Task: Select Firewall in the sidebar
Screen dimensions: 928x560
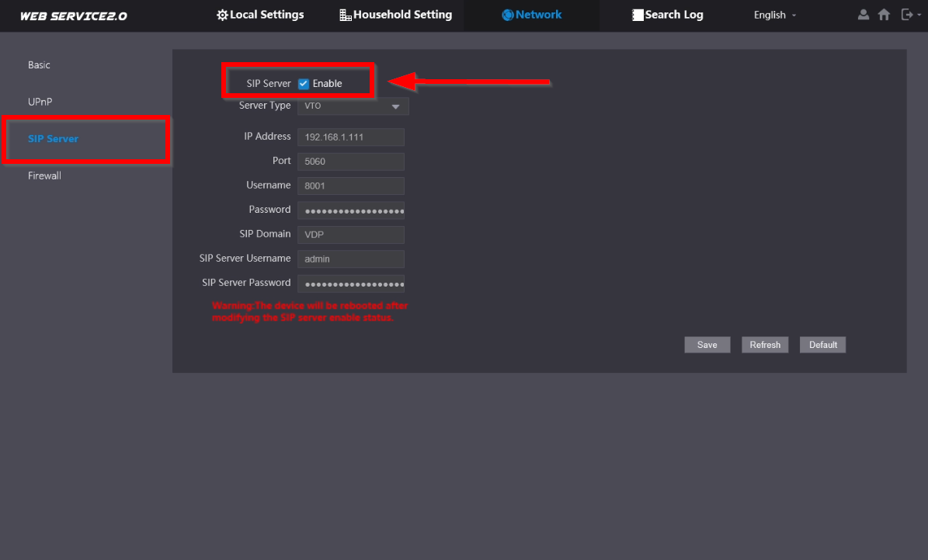Action: click(44, 176)
